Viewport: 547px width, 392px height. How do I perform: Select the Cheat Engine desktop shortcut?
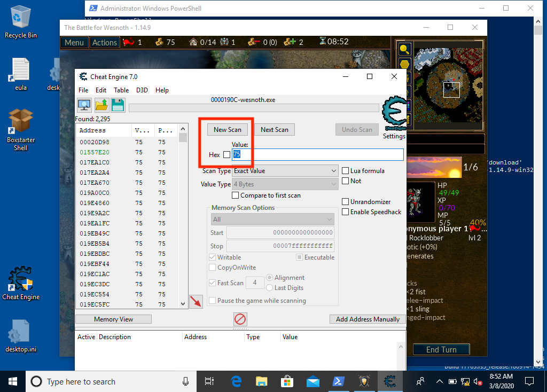click(x=21, y=284)
